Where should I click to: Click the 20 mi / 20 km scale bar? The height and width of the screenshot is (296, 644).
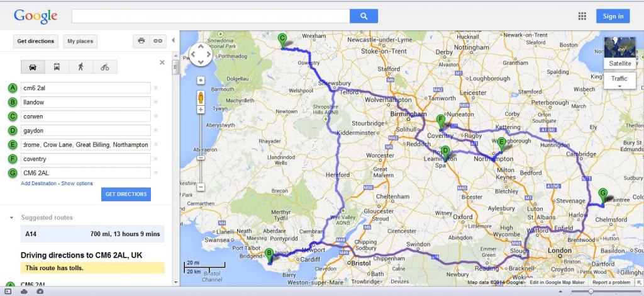tap(204, 267)
